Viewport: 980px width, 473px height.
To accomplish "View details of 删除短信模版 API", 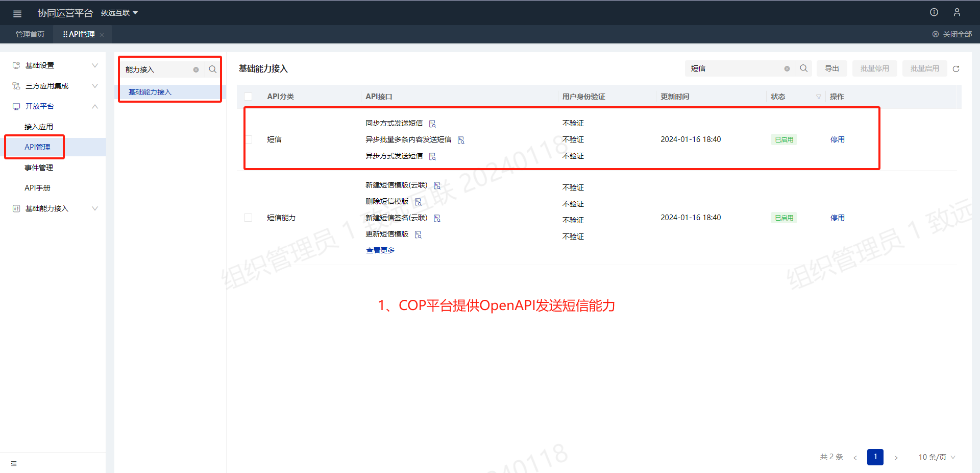I will (x=418, y=202).
